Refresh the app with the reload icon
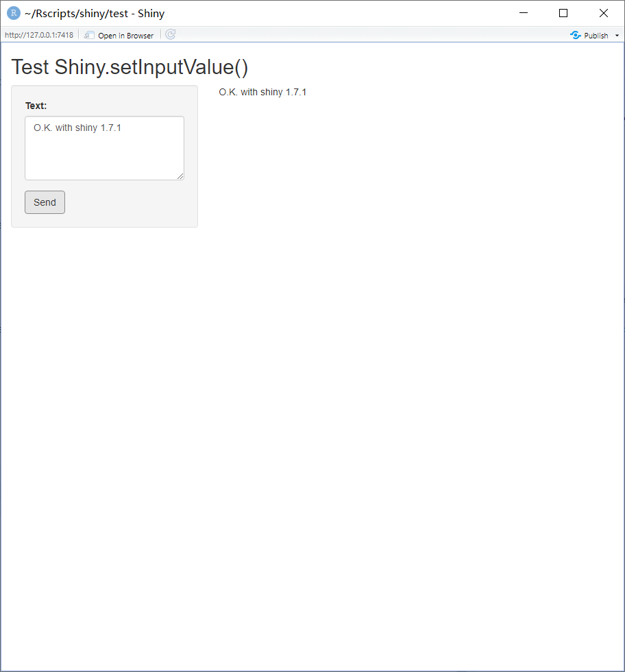This screenshot has height=672, width=625. coord(170,35)
